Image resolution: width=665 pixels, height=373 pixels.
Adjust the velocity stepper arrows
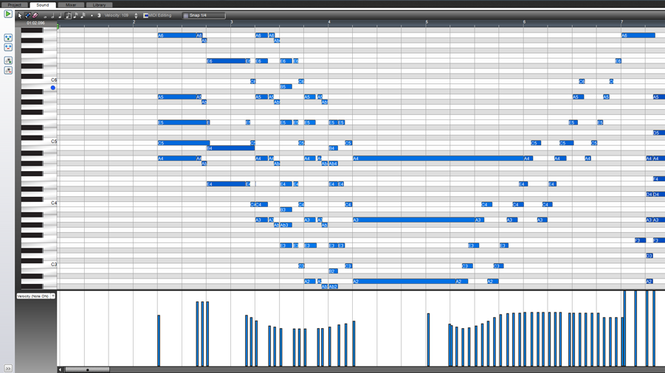click(x=136, y=16)
